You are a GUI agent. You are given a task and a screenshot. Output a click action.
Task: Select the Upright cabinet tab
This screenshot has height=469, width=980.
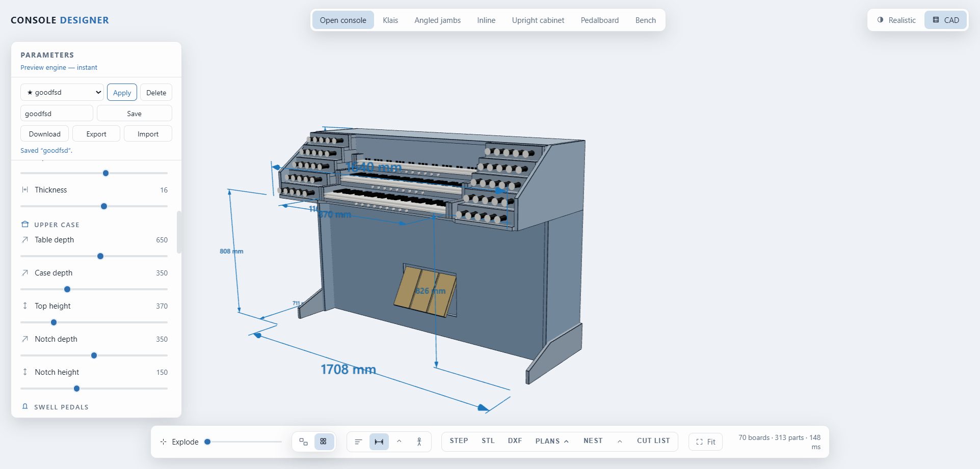538,20
